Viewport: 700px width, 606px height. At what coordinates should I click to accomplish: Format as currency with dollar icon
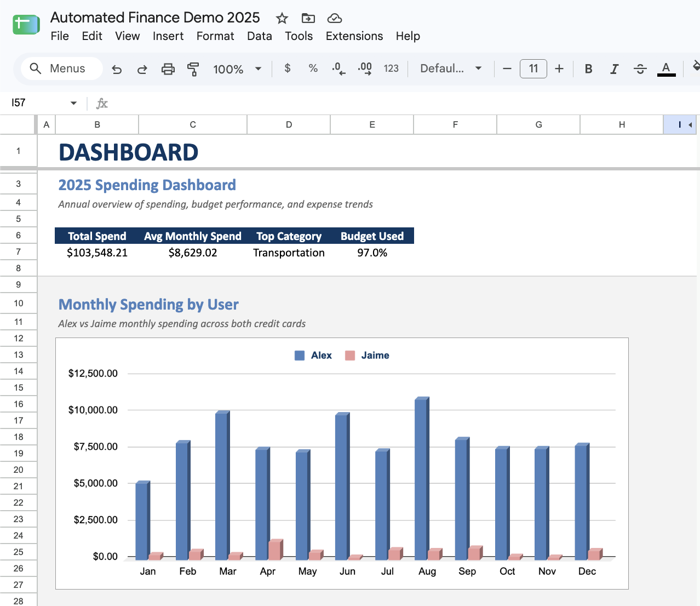point(288,68)
